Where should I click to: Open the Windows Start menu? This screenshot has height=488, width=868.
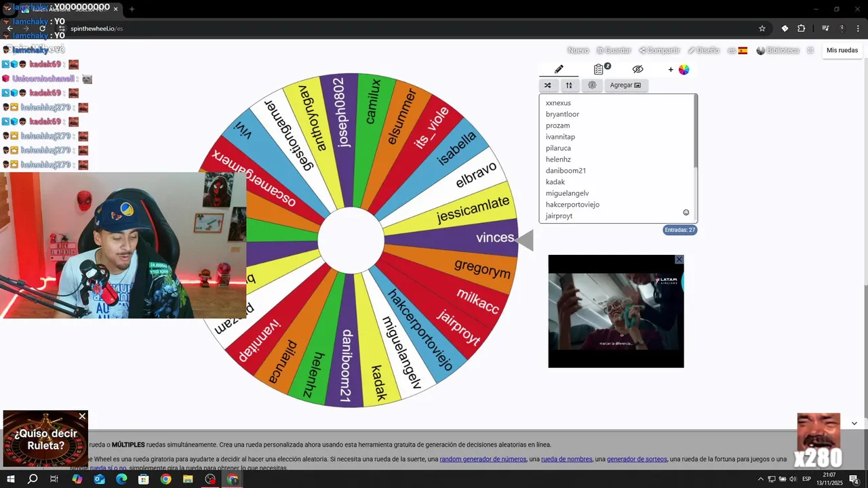coord(10,479)
